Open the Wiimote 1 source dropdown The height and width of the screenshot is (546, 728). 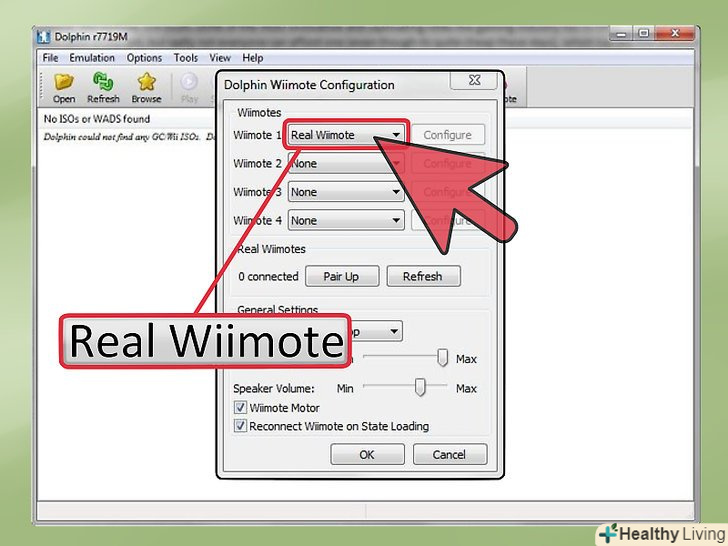pos(346,135)
